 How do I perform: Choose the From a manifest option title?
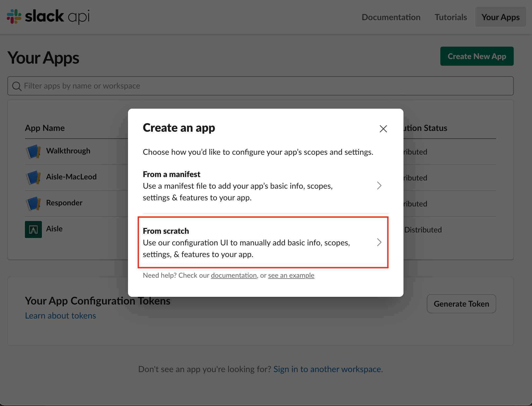pos(171,174)
